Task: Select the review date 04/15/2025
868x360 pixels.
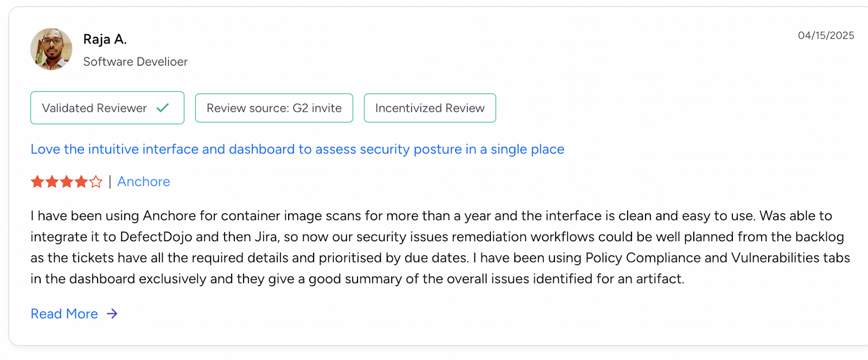Action: 826,36
